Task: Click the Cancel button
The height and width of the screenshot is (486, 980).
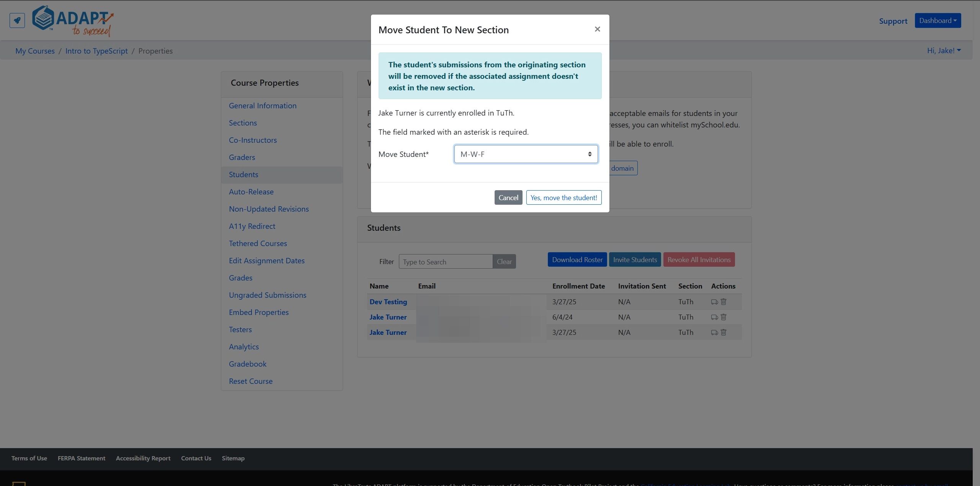Action: tap(508, 197)
